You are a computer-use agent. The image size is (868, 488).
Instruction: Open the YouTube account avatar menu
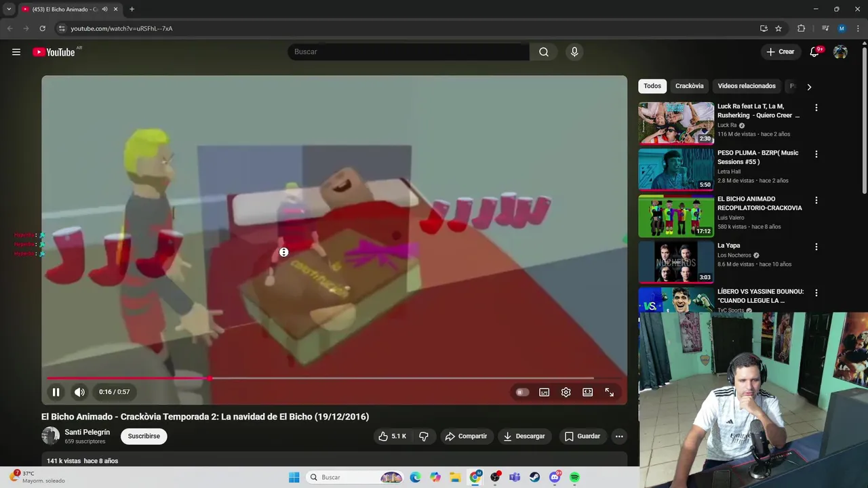point(840,52)
